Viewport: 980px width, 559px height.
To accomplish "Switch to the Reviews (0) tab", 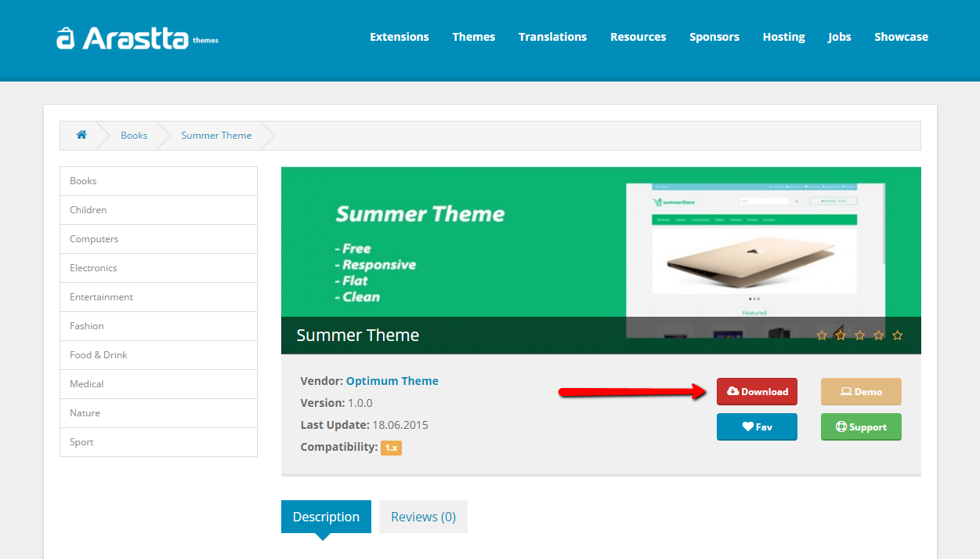I will 423,517.
